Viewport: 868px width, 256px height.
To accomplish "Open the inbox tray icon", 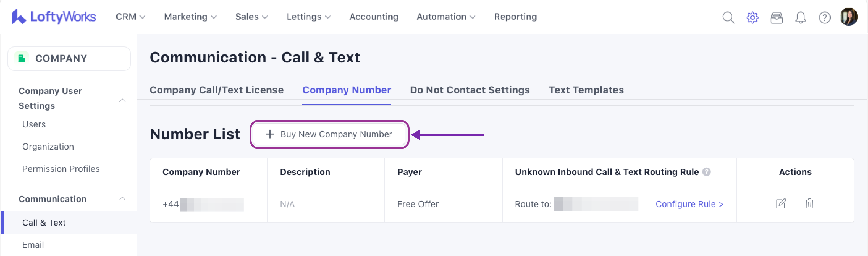I will click(776, 17).
